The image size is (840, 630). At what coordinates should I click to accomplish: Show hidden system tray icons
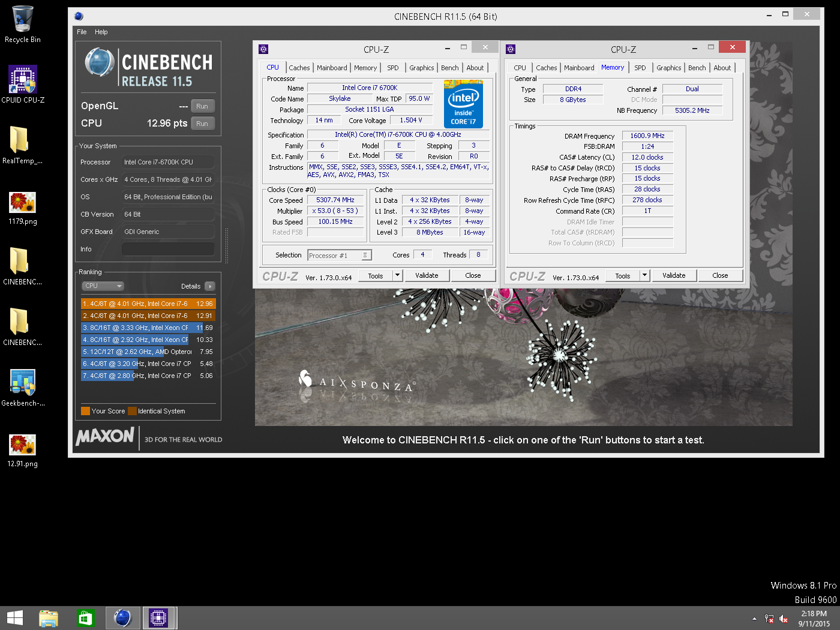[x=754, y=619]
